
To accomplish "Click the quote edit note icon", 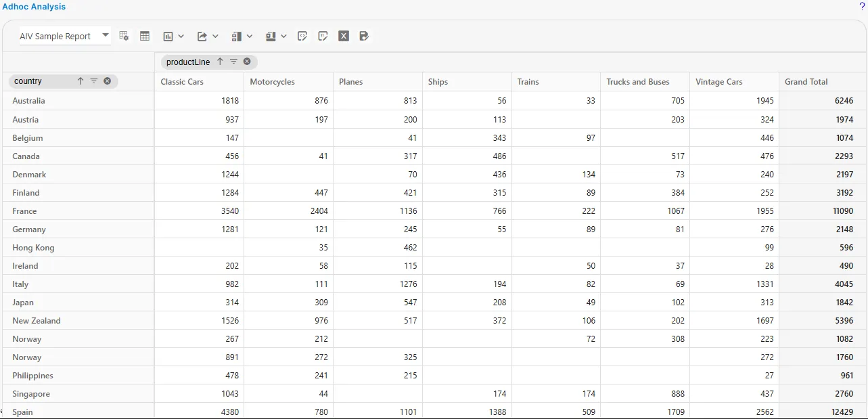I will tap(323, 36).
